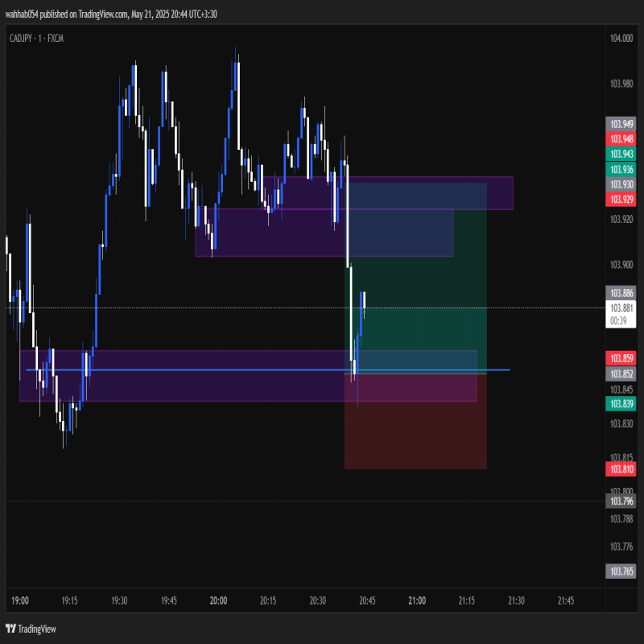This screenshot has width=644, height=644.
Task: Click the red 103.810 stop price tag
Action: [x=621, y=469]
